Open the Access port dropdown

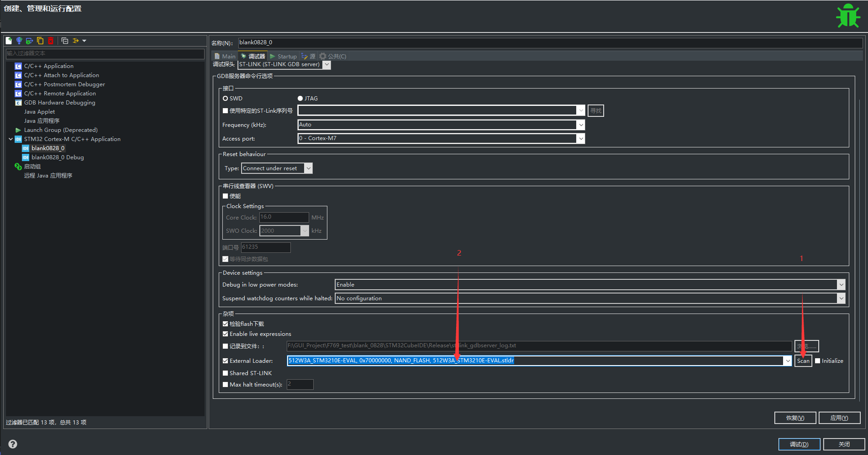click(580, 138)
